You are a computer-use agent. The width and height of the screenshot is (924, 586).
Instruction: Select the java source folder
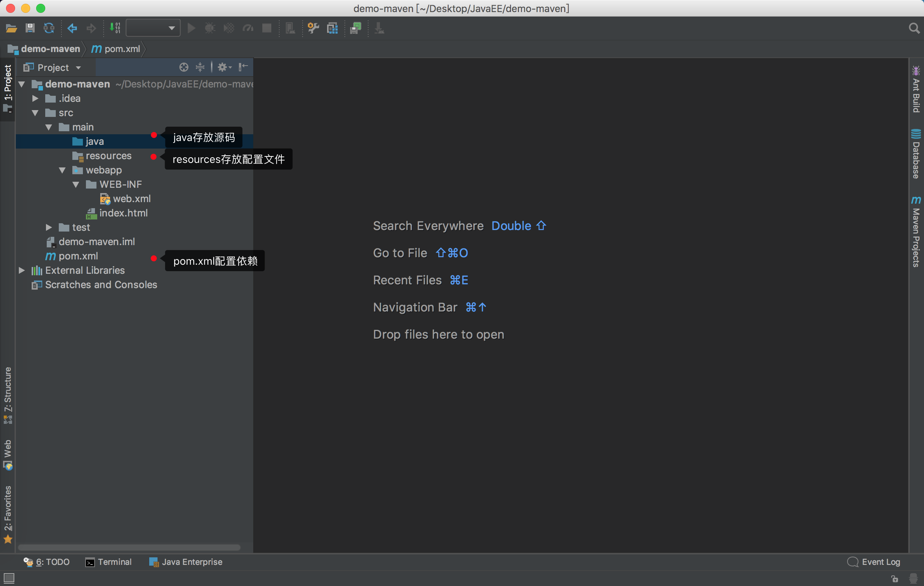click(87, 141)
